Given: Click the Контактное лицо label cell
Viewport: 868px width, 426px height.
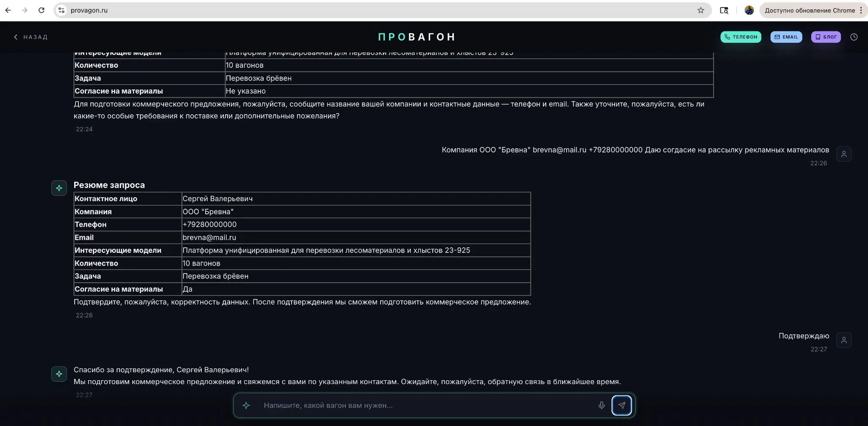Looking at the screenshot, I should (128, 199).
